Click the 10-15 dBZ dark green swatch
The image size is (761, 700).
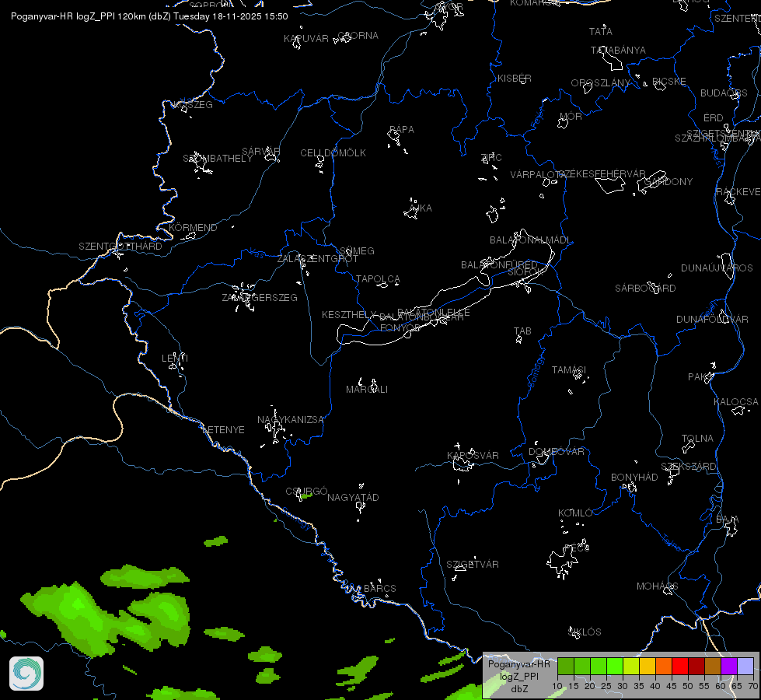point(565,667)
